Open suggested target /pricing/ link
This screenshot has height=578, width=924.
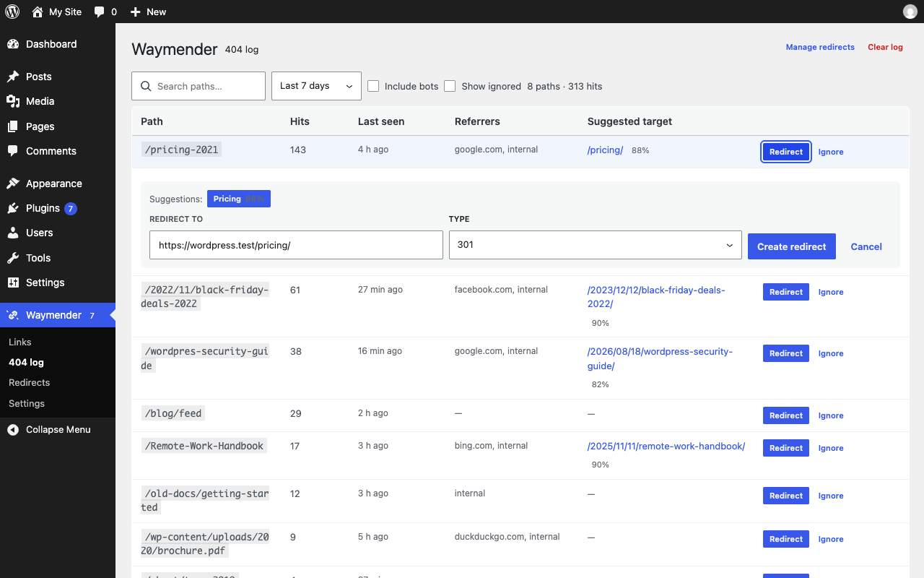point(605,150)
